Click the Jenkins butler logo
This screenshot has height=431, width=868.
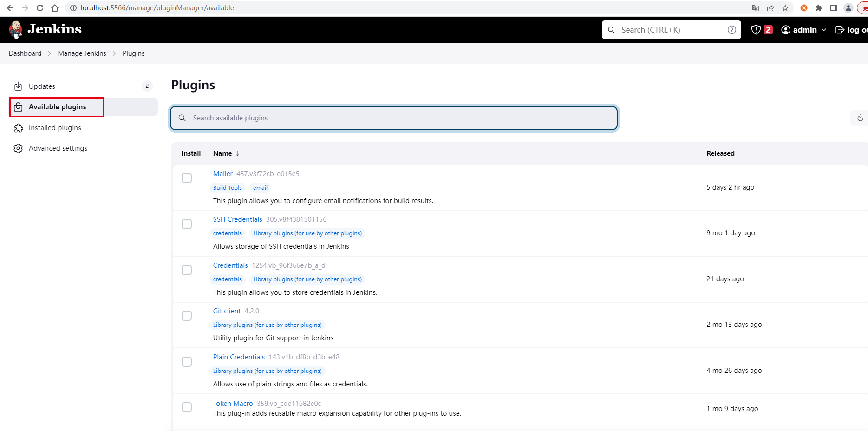point(16,29)
